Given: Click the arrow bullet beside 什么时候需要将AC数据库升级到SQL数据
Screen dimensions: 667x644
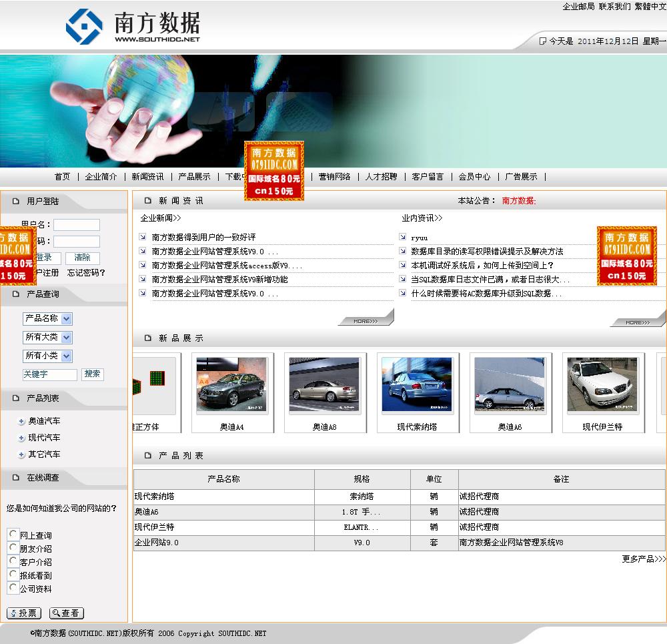Looking at the screenshot, I should pos(402,293).
